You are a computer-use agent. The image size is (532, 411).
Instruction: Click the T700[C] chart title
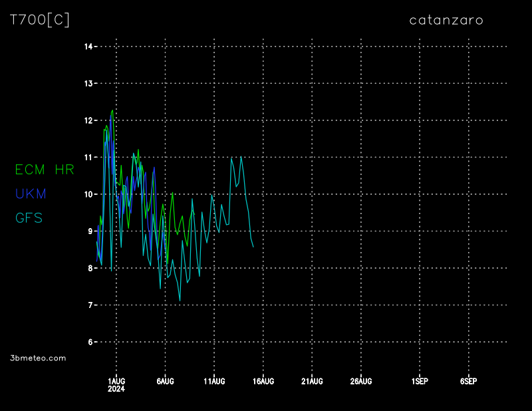click(x=40, y=20)
